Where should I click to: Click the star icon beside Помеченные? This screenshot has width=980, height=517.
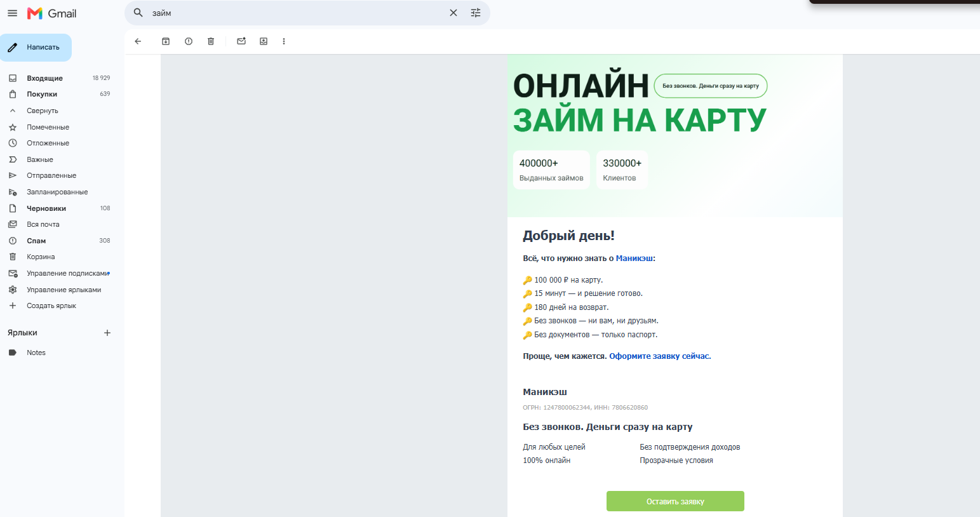[13, 127]
